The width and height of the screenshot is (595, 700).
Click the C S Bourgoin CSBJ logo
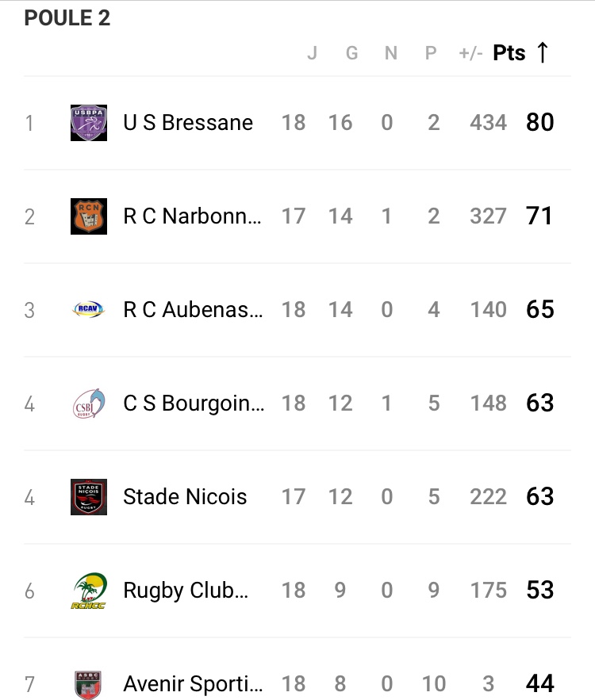pyautogui.click(x=88, y=404)
